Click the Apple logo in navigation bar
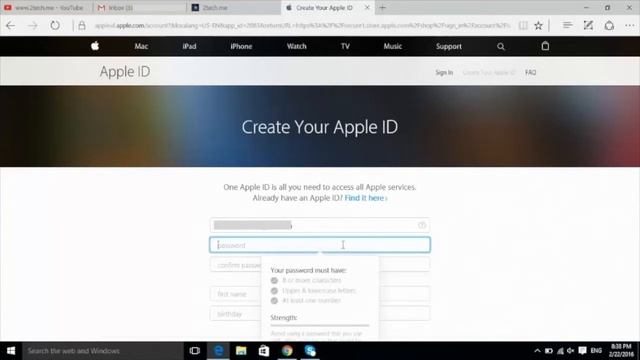The height and width of the screenshot is (360, 640). (x=95, y=46)
